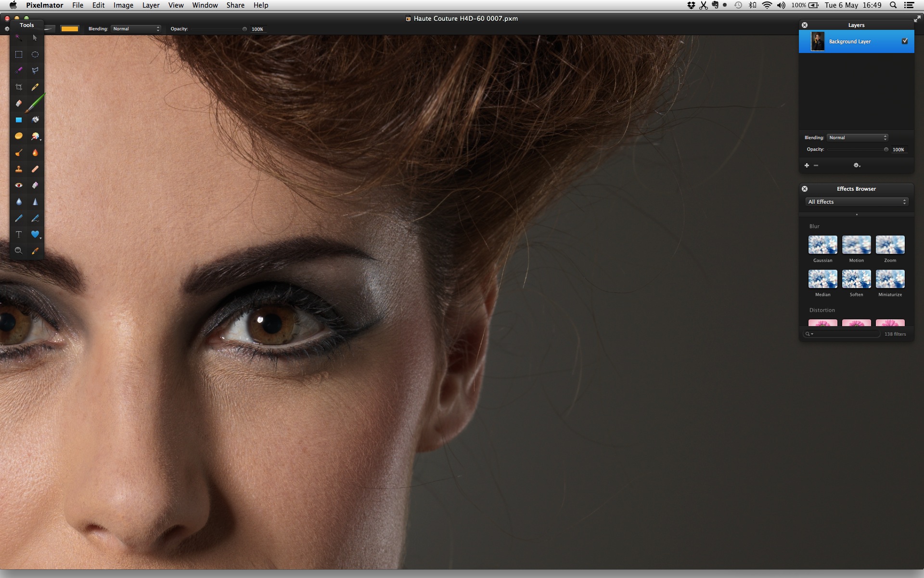Choose the Eyedropper tool
Image resolution: width=924 pixels, height=578 pixels.
35,251
